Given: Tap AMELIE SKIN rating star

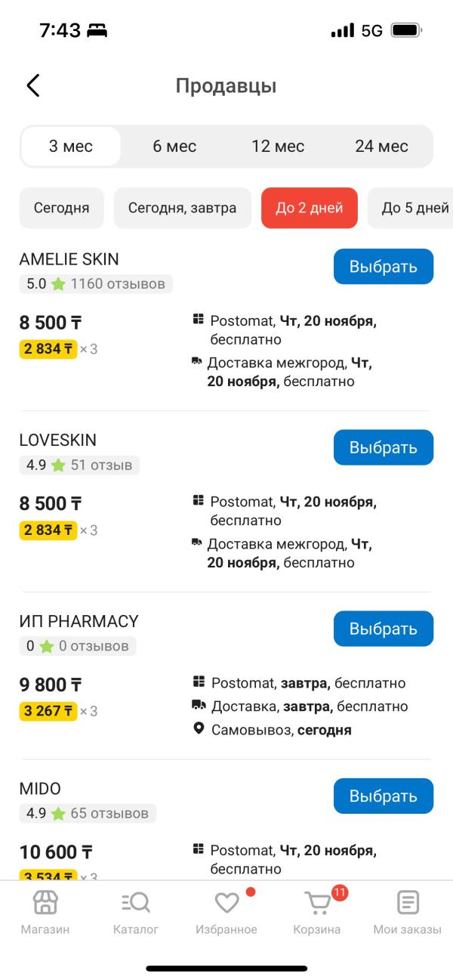Looking at the screenshot, I should pos(58,285).
